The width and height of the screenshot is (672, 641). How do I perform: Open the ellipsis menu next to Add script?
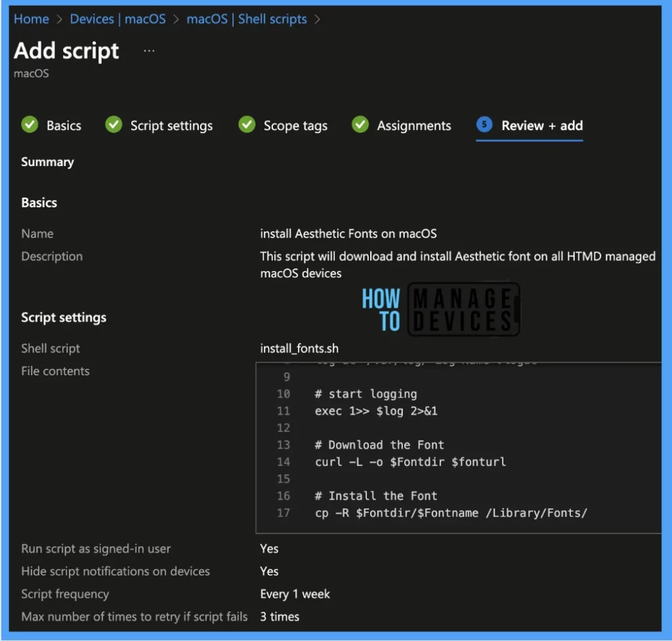149,51
